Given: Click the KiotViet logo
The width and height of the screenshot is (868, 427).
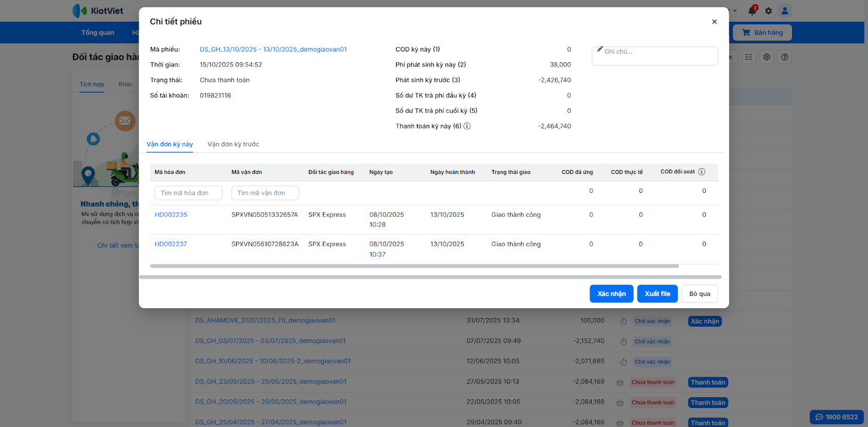Looking at the screenshot, I should click(98, 11).
